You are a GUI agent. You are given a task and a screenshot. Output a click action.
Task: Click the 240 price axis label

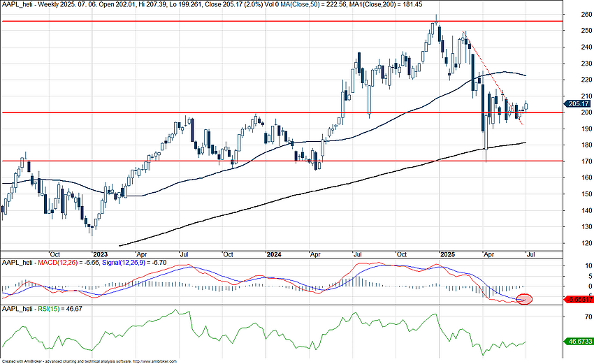click(586, 48)
